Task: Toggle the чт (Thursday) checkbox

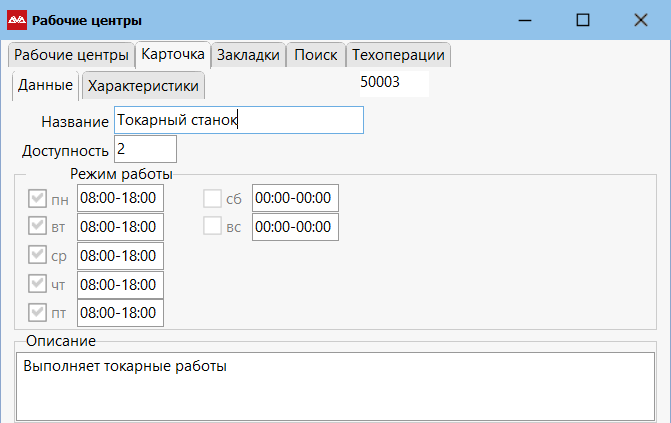Action: click(x=39, y=285)
